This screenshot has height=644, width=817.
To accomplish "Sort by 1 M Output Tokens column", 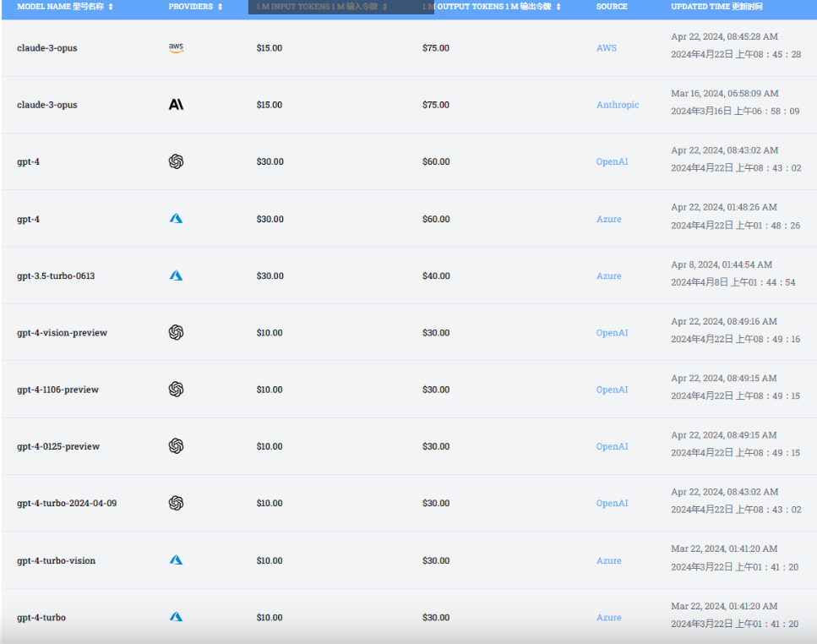I will coord(558,7).
